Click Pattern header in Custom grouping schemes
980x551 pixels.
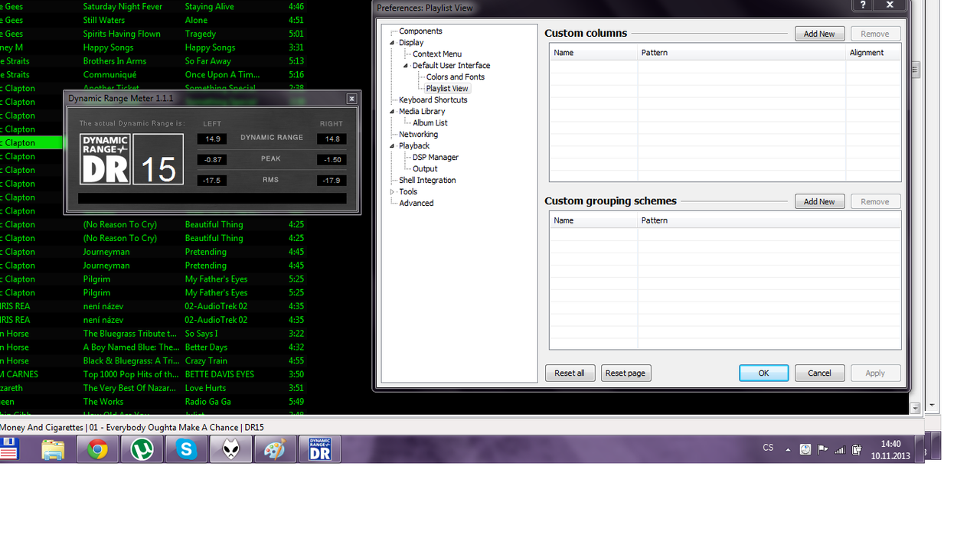coord(769,220)
